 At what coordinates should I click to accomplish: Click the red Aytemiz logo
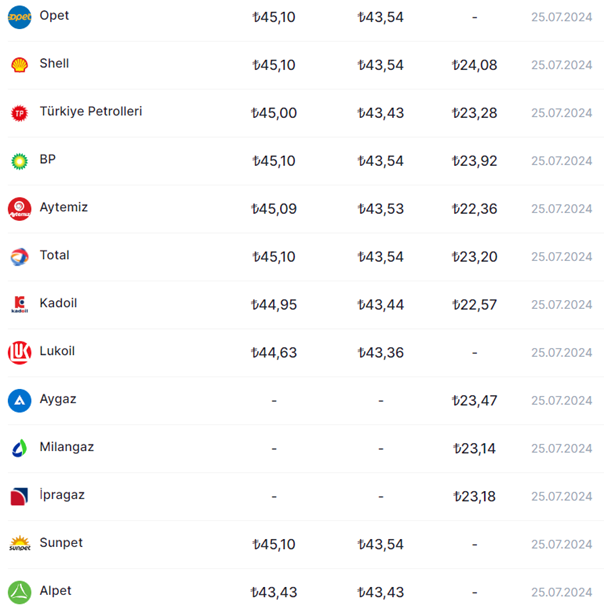(19, 208)
